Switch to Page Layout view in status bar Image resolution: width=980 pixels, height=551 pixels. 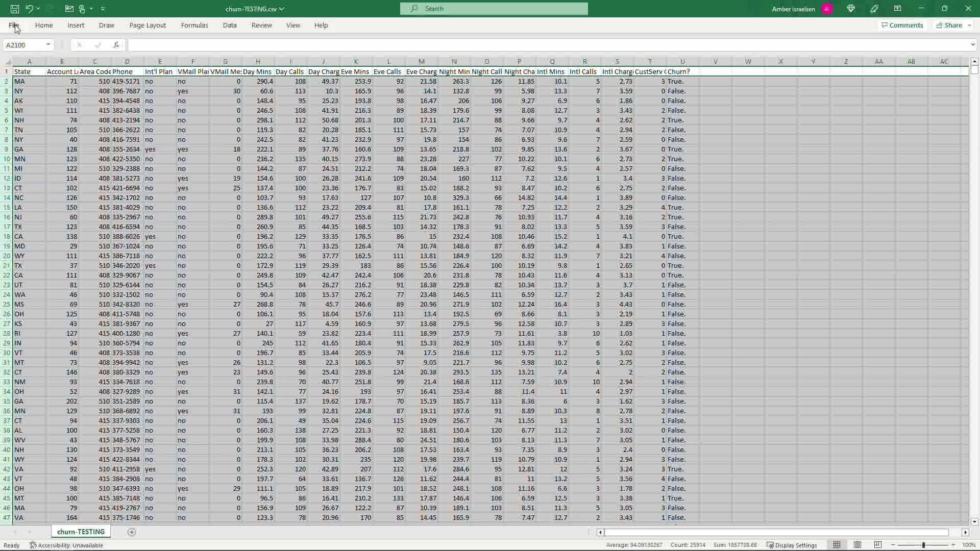[x=857, y=545]
